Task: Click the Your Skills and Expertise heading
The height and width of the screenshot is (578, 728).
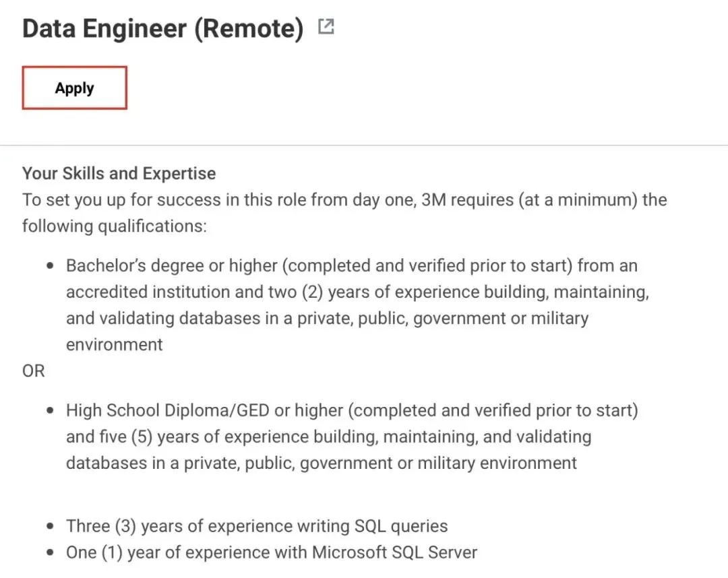Action: click(x=119, y=173)
